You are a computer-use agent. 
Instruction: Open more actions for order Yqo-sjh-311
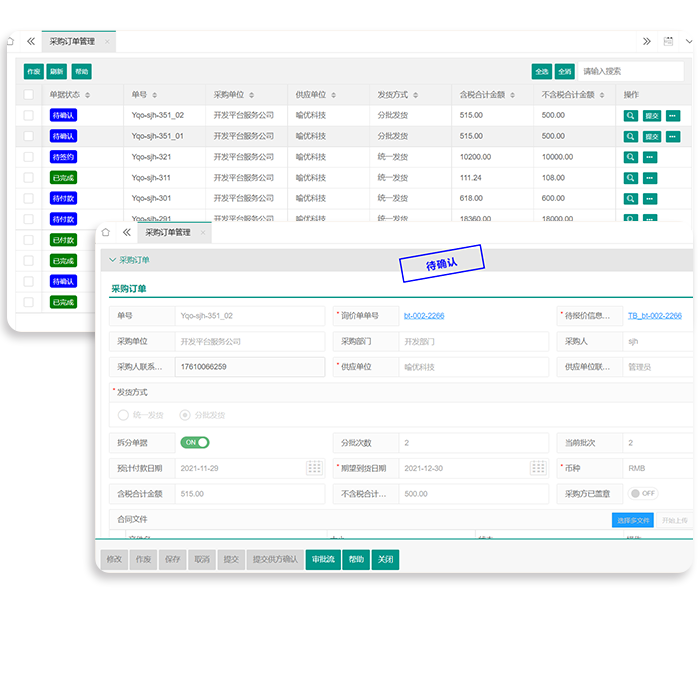tap(650, 178)
